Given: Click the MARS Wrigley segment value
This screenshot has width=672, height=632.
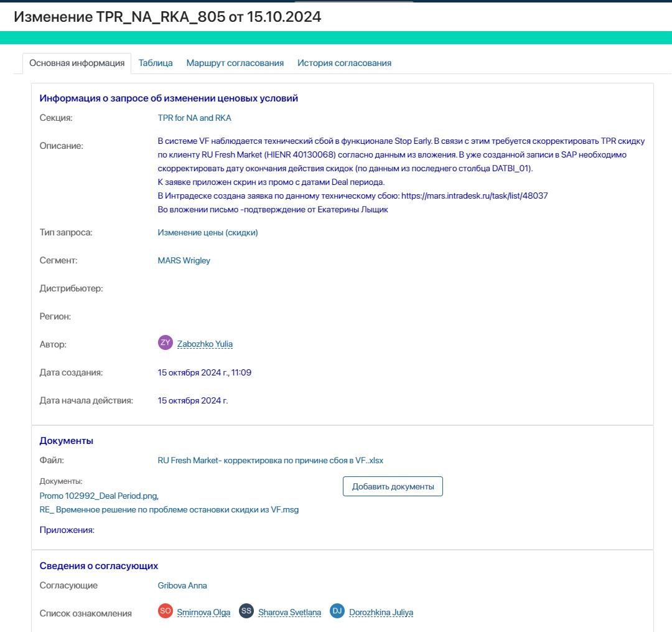Looking at the screenshot, I should 184,261.
